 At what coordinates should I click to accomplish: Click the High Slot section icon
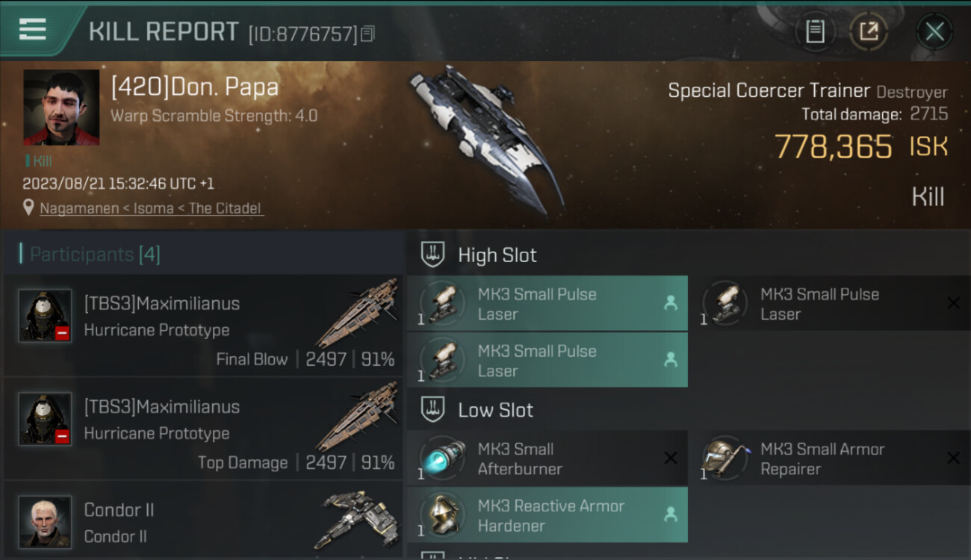433,255
